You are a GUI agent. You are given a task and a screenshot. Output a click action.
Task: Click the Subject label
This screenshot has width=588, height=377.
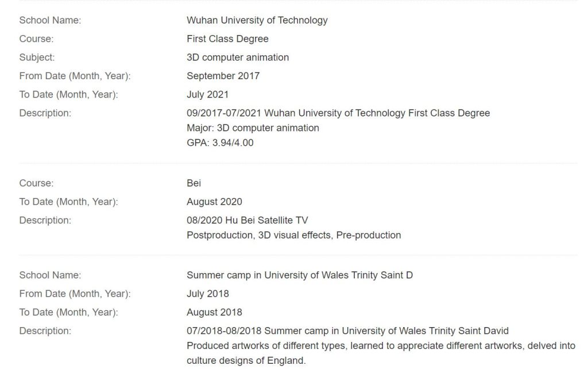(37, 57)
